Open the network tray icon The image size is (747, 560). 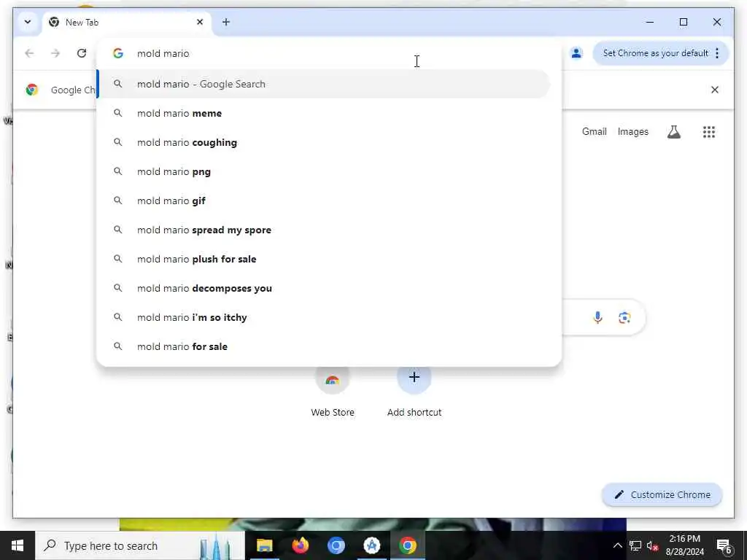click(x=635, y=545)
